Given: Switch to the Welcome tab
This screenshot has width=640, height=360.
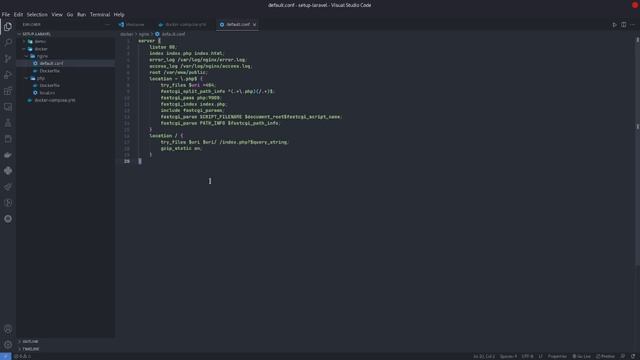Looking at the screenshot, I should [x=134, y=24].
